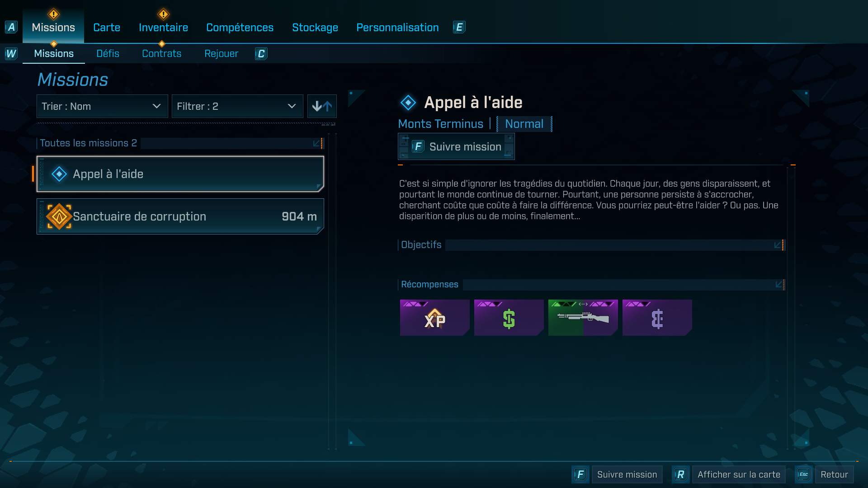Click the C key next-subtab icon
Viewport: 868px width, 488px height.
click(261, 54)
